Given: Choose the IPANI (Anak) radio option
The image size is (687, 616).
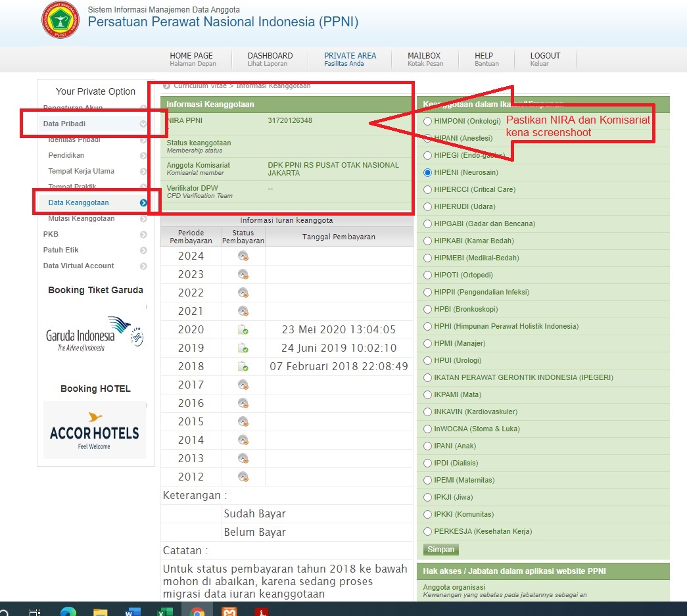Looking at the screenshot, I should (x=428, y=446).
